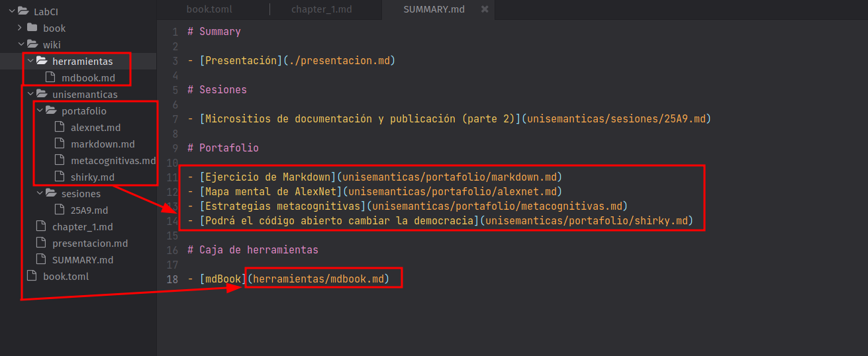Place cursor on '# Caja de herramientas' heading
Screen dimensions: 868x356
click(253, 250)
